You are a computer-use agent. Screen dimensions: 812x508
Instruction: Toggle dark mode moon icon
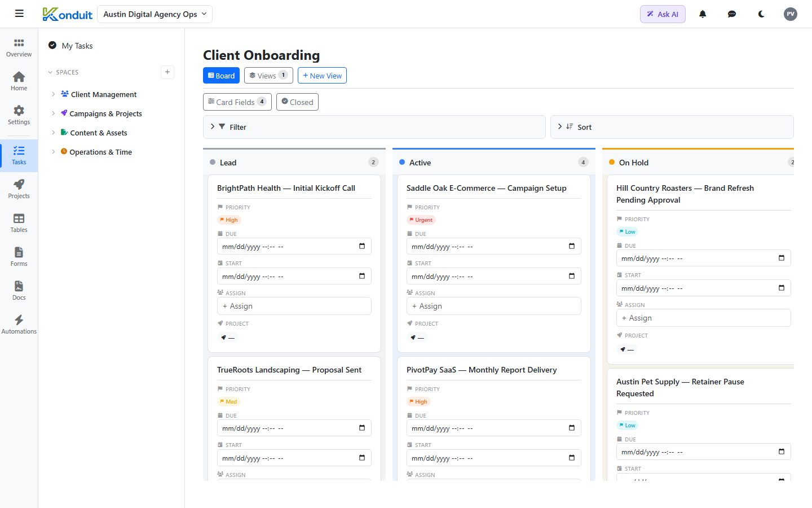(x=761, y=14)
